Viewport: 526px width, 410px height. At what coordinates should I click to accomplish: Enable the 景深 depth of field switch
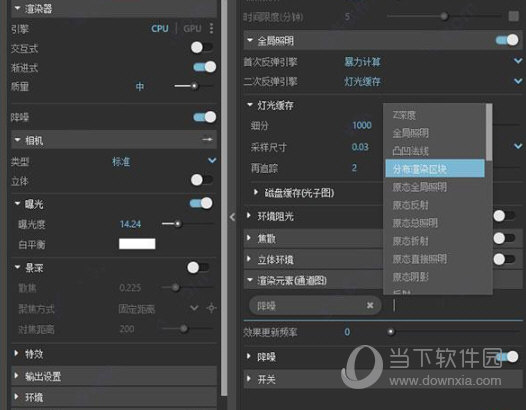coord(198,267)
